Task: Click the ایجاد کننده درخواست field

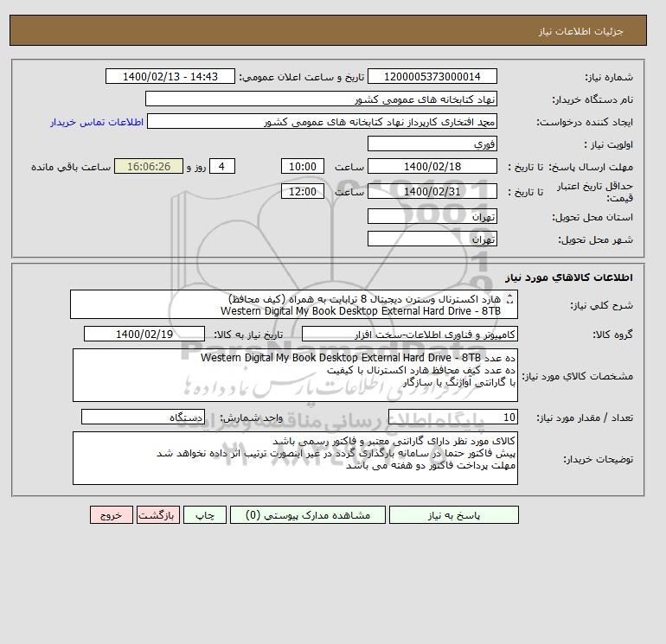Action: pos(322,121)
